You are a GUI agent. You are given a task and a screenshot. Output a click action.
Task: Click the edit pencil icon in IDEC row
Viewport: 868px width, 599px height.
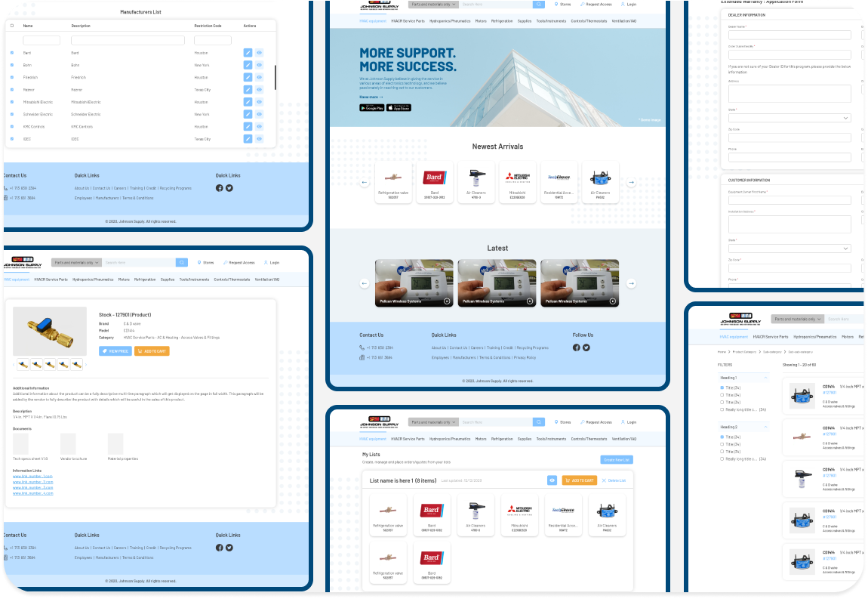click(x=248, y=138)
